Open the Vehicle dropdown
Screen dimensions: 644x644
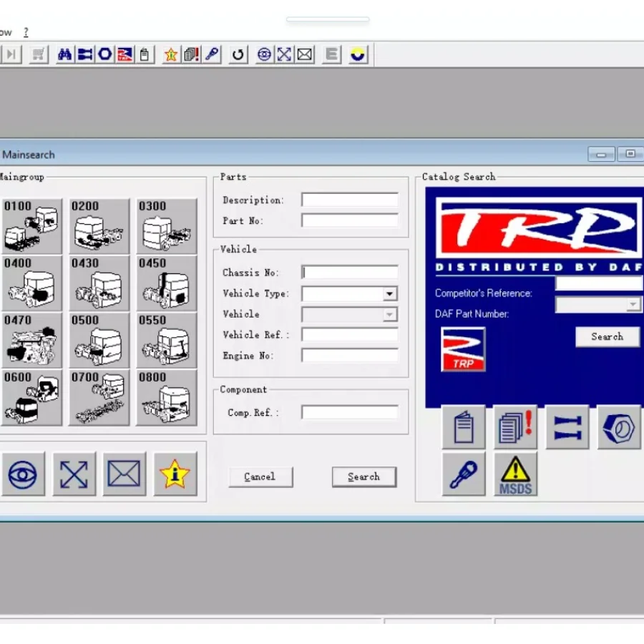pos(390,315)
